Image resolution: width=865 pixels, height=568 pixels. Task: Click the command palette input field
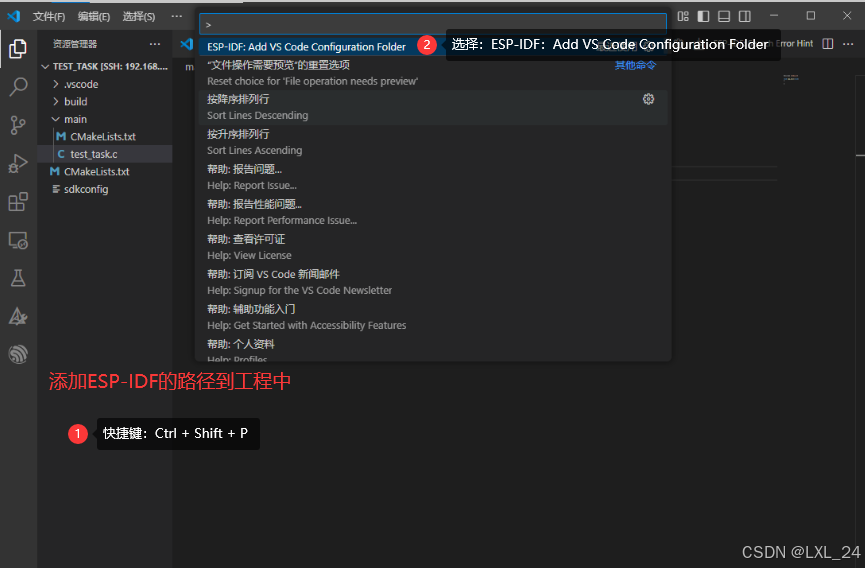[x=433, y=24]
